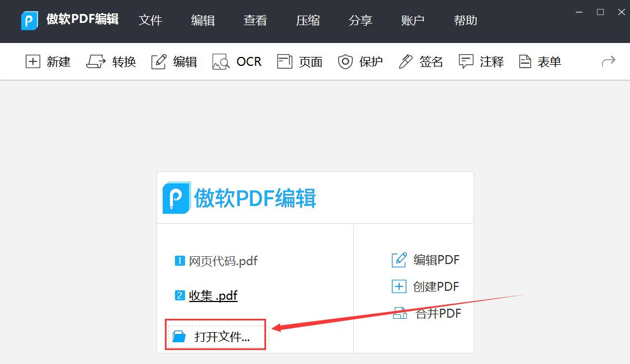Click the 注释 comment bubble icon
Viewport: 630px width, 364px height.
[466, 62]
